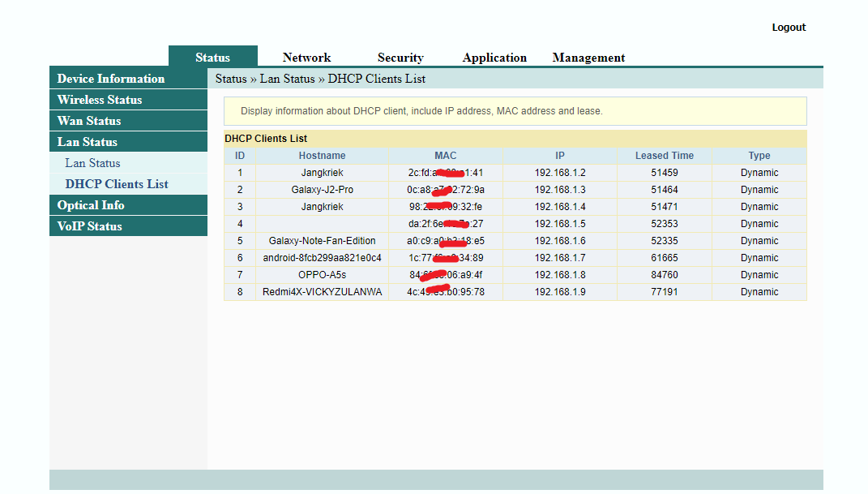
Task: Open the Management tab
Action: coord(588,58)
